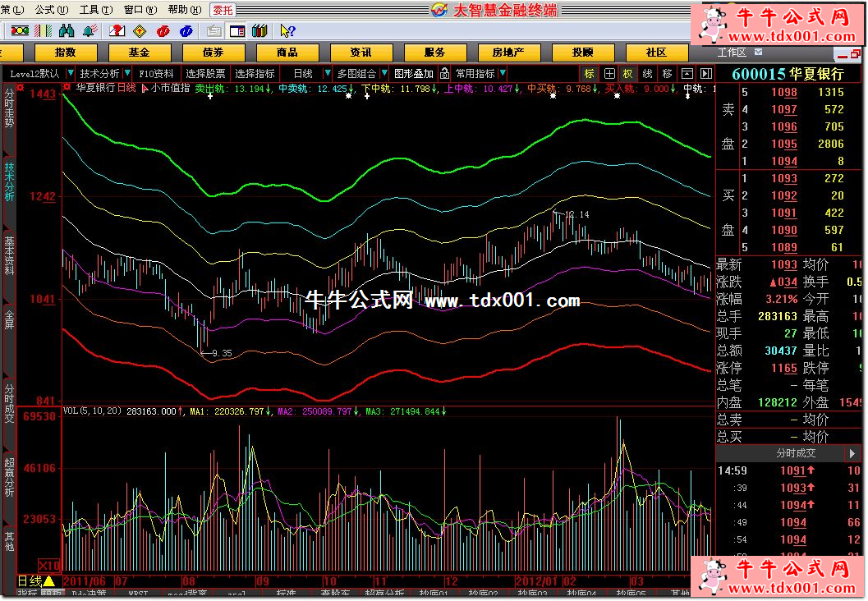Click the VOL(5,10,20) indicator label
Viewport: 868px width, 601px height.
[x=92, y=411]
